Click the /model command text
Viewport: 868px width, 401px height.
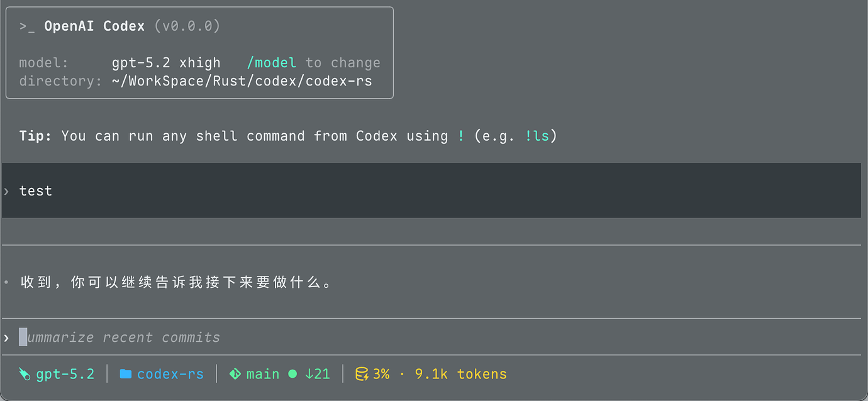[272, 63]
